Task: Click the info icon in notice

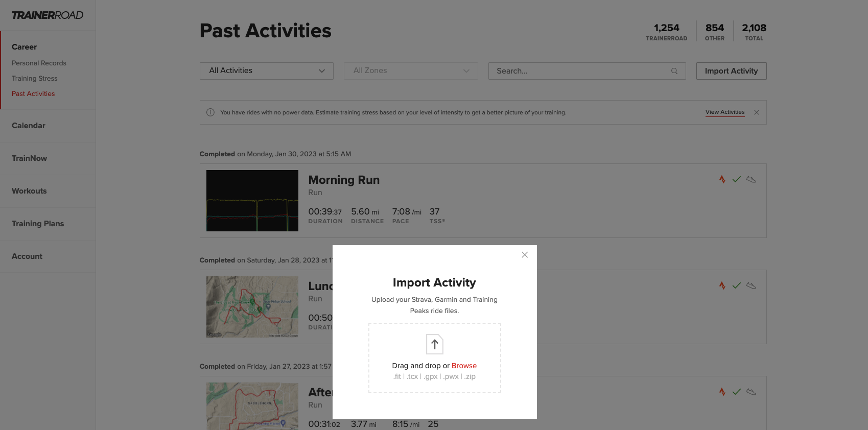Action: click(x=210, y=112)
